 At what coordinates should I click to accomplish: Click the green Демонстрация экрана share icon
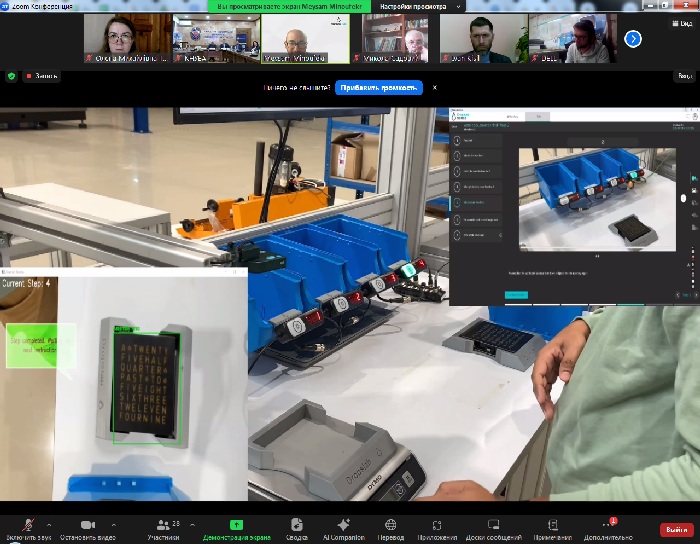coord(236,524)
